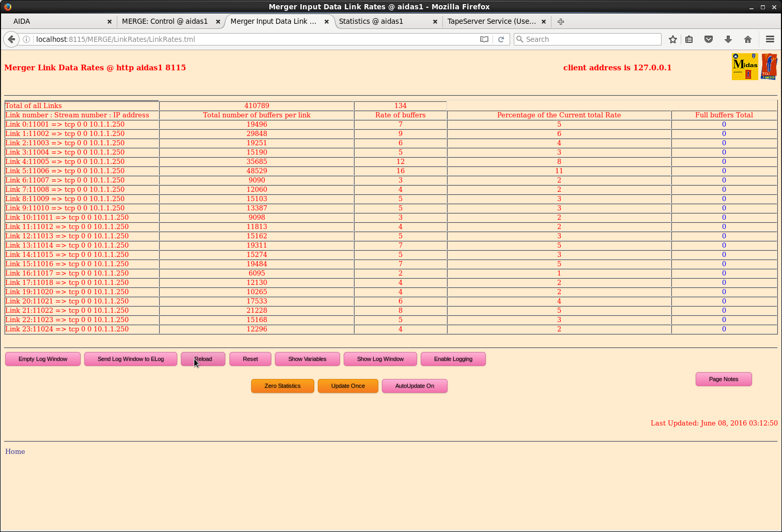
Task: Click 'Link 23:11024 => tcp 0 0 10.1.1.250'
Action: pos(67,329)
